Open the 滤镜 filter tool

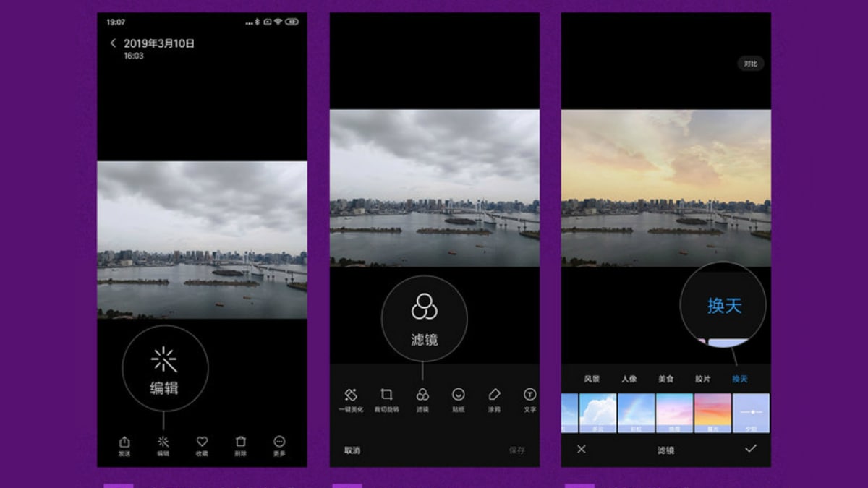pos(422,398)
